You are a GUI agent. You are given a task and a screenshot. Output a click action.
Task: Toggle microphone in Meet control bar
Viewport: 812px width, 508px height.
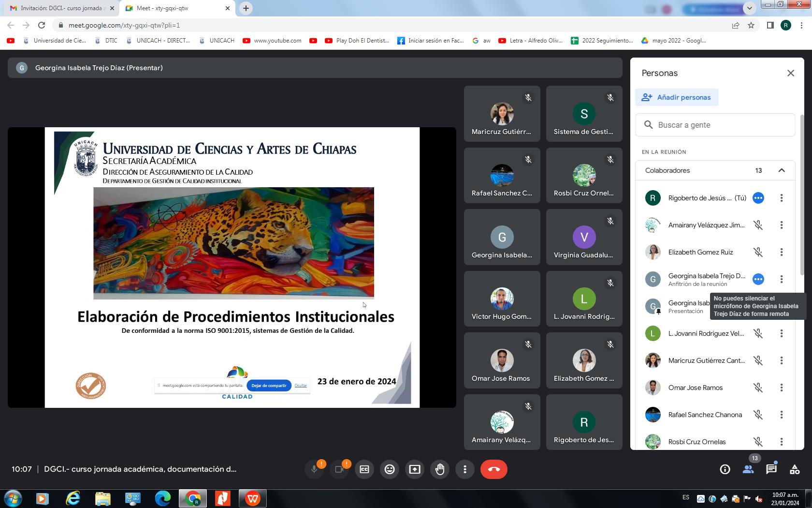click(314, 469)
